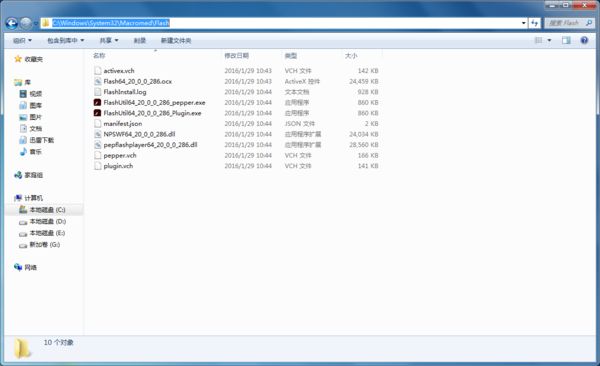Select 本地磁盘 (D:) drive in sidebar
The width and height of the screenshot is (600, 366).
(42, 221)
